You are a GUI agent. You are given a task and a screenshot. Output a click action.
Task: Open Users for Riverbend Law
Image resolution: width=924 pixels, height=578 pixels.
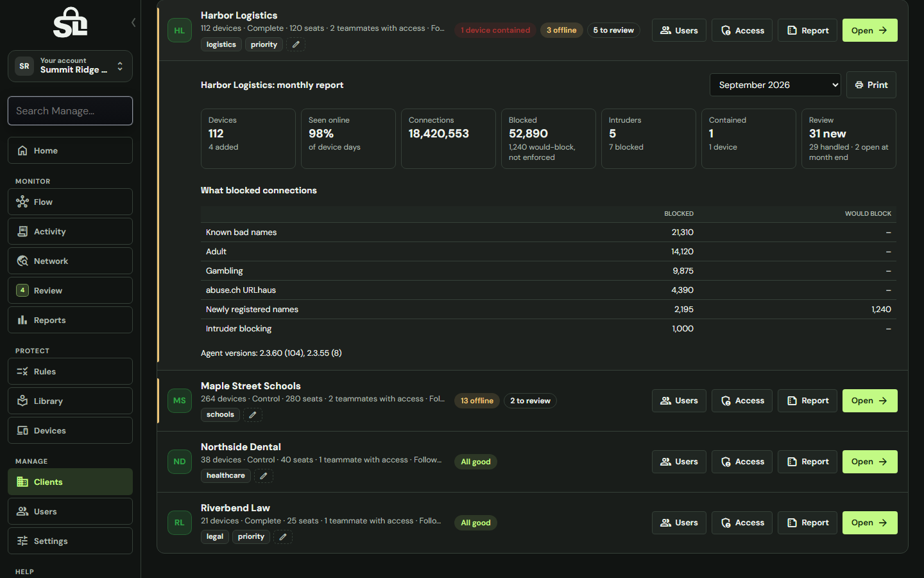[679, 523]
